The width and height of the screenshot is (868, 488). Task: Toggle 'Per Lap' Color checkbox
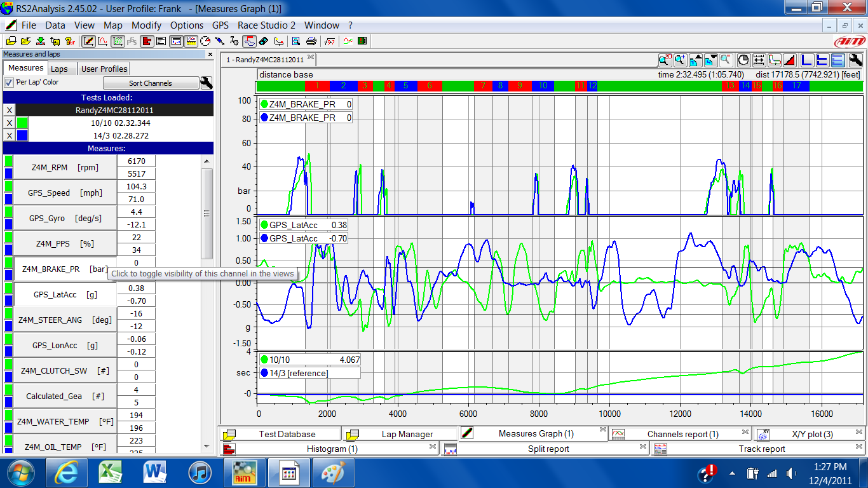(x=9, y=83)
